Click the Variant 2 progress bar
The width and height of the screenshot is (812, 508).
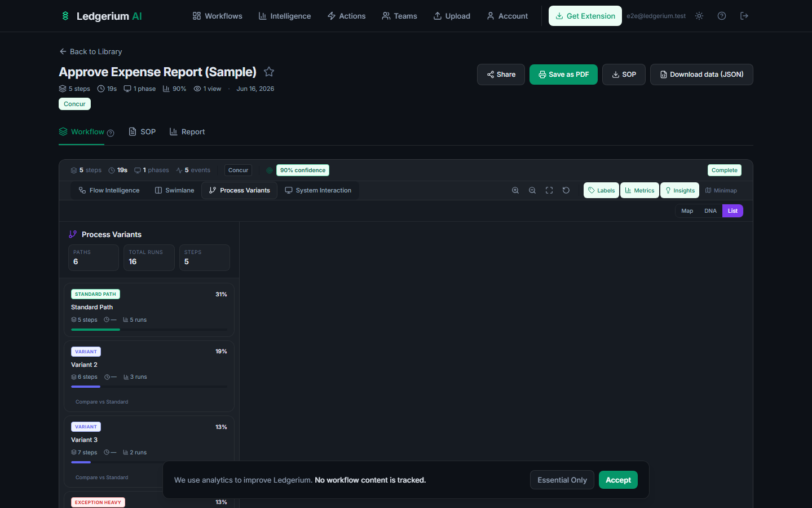click(149, 387)
